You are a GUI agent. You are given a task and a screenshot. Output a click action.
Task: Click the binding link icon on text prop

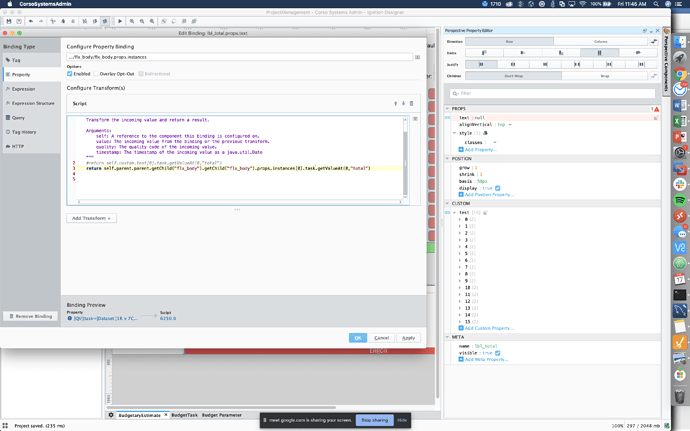coord(448,118)
